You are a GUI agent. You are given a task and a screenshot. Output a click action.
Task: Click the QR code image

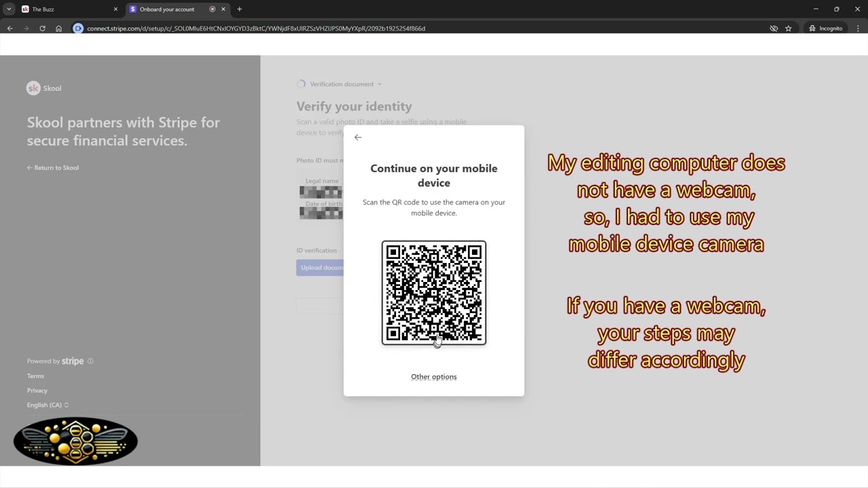pos(434,293)
